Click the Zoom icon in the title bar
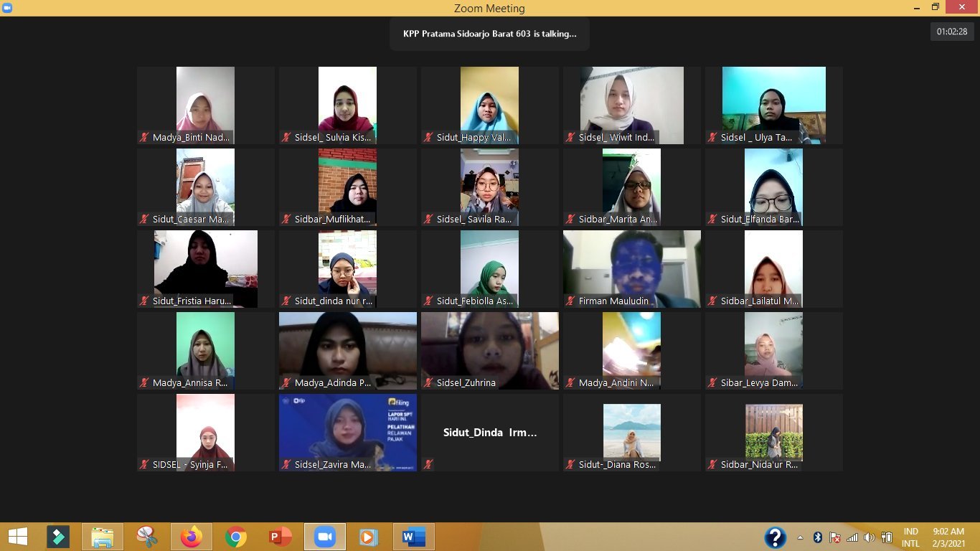Image resolution: width=980 pixels, height=551 pixels. pyautogui.click(x=7, y=8)
